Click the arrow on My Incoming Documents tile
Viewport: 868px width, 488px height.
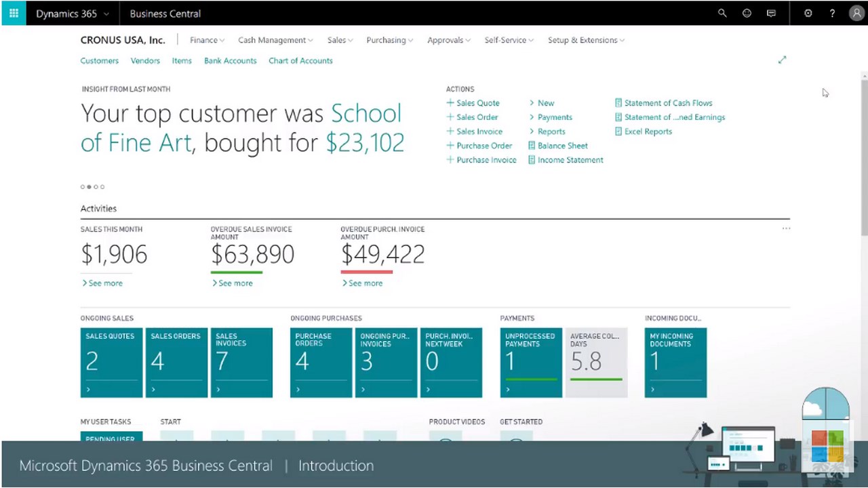pyautogui.click(x=652, y=390)
